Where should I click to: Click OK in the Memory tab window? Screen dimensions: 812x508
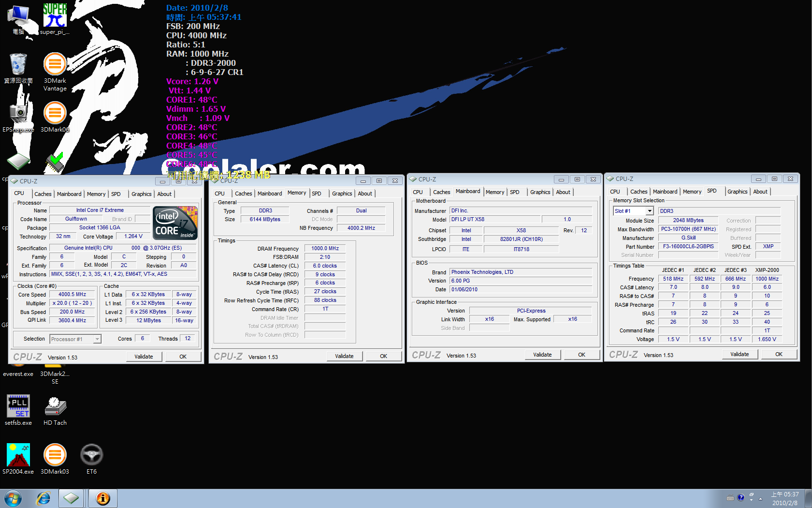383,356
